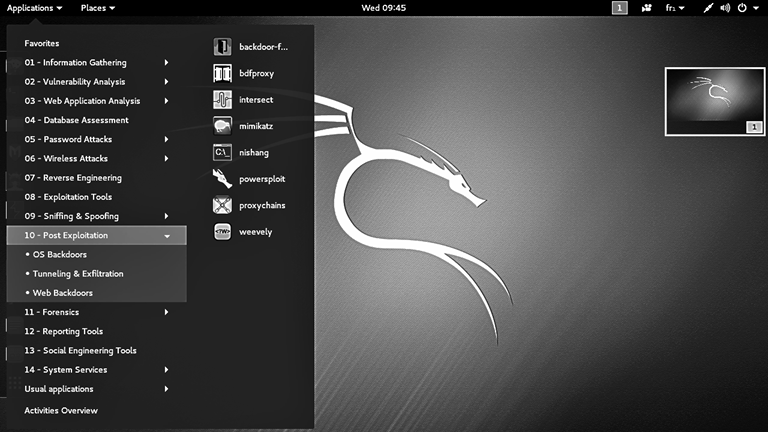Click Activities Overview
769x433 pixels.
(x=61, y=411)
